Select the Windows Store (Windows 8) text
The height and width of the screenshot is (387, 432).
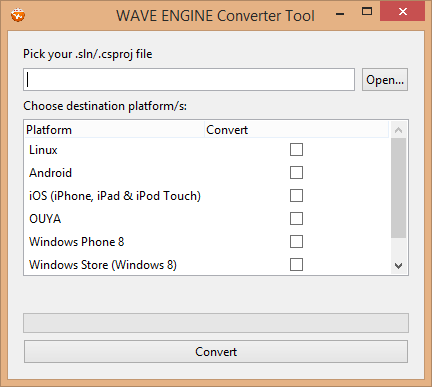(103, 265)
